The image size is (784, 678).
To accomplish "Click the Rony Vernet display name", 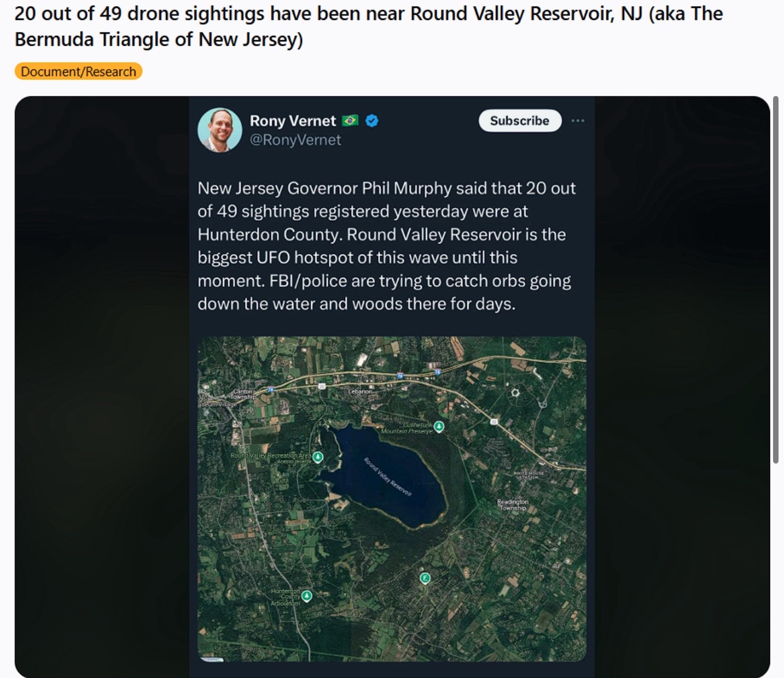I will (x=292, y=121).
